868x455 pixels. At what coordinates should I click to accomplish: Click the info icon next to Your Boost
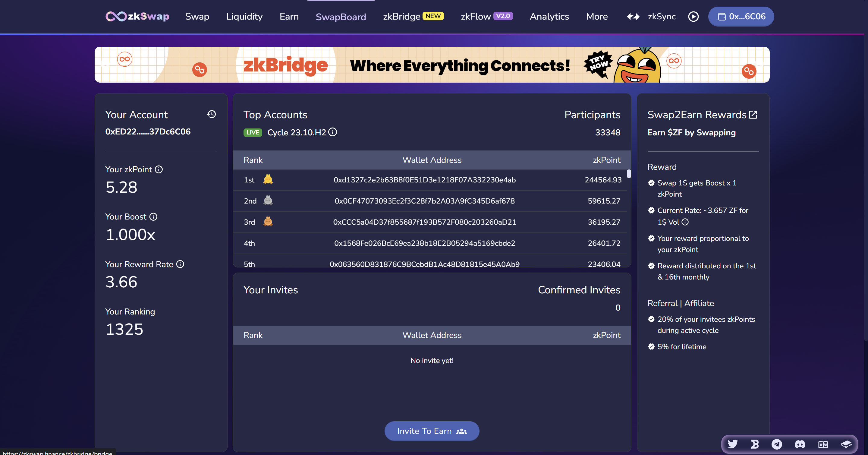coord(153,217)
